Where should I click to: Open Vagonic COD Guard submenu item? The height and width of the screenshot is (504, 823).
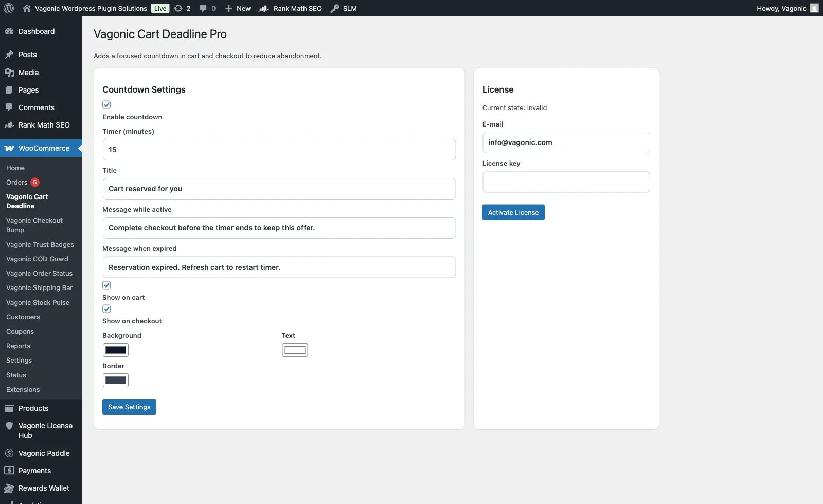(x=37, y=259)
